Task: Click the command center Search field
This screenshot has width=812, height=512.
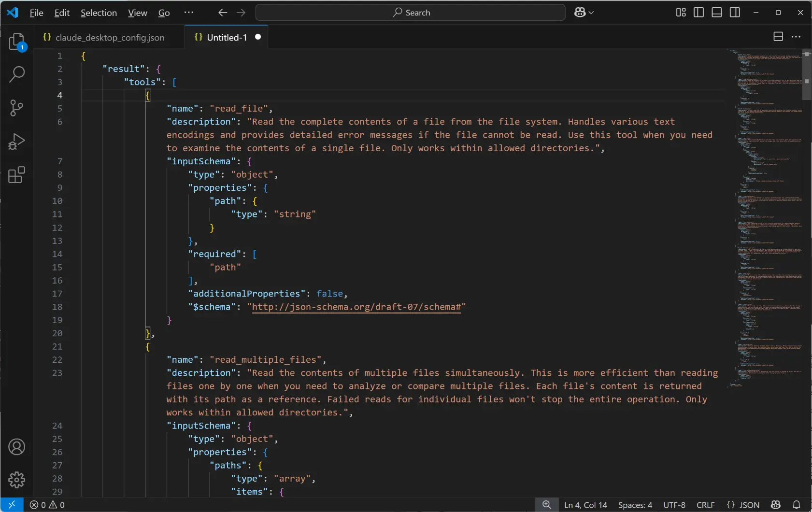Action: (x=410, y=13)
